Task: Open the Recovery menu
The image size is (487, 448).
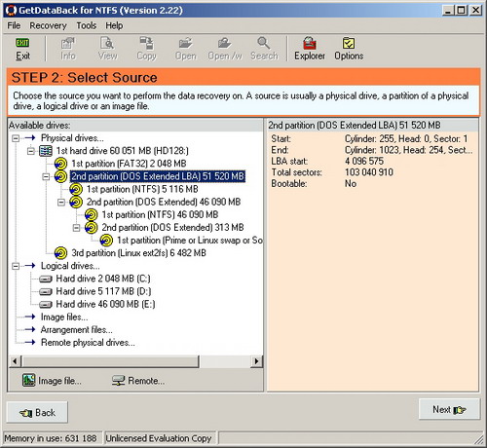Action: [x=48, y=25]
